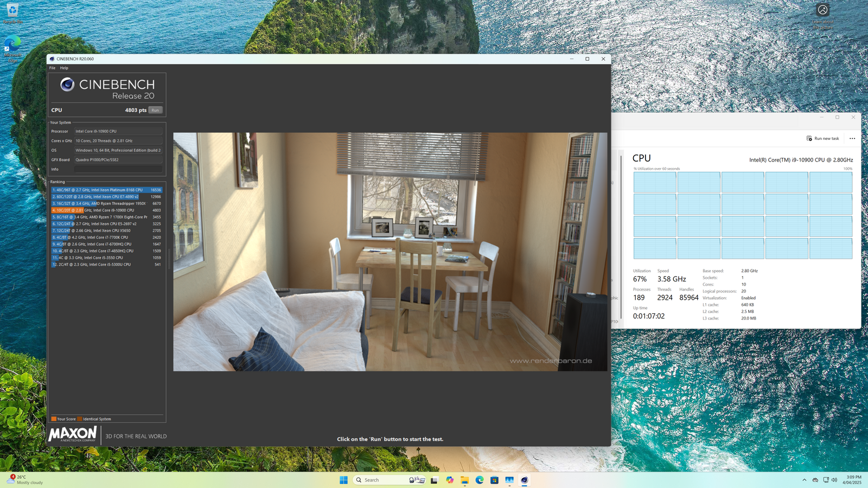This screenshot has height=488, width=868.
Task: Click the volume speaker tray icon
Action: point(834,480)
